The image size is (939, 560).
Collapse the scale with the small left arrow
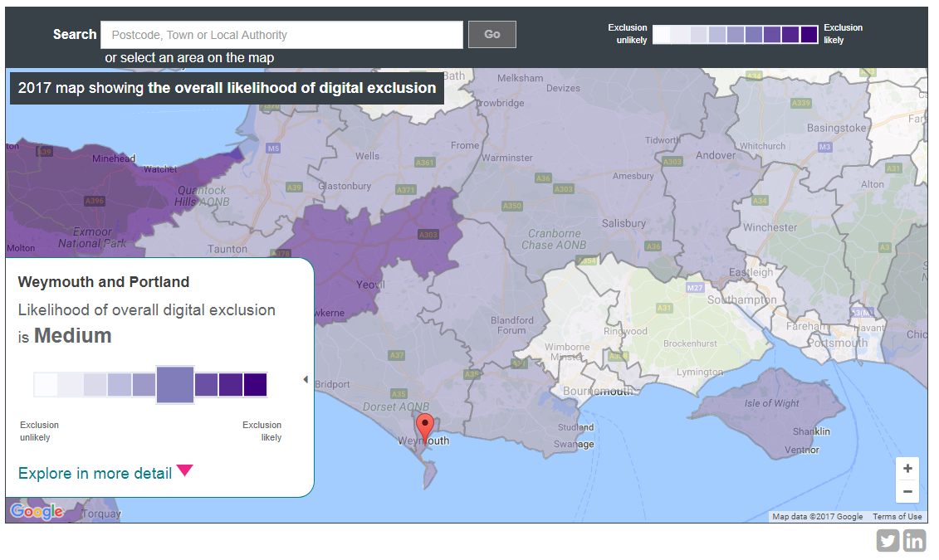305,378
